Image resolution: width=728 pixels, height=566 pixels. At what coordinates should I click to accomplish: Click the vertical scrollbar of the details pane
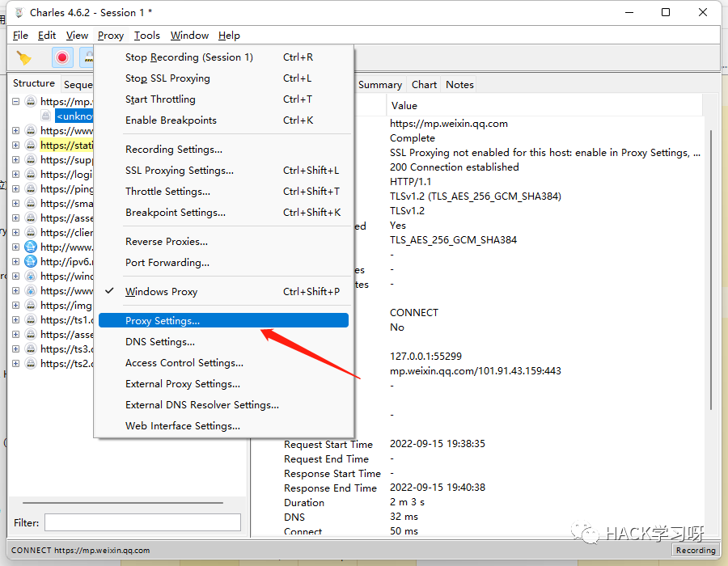point(711,269)
